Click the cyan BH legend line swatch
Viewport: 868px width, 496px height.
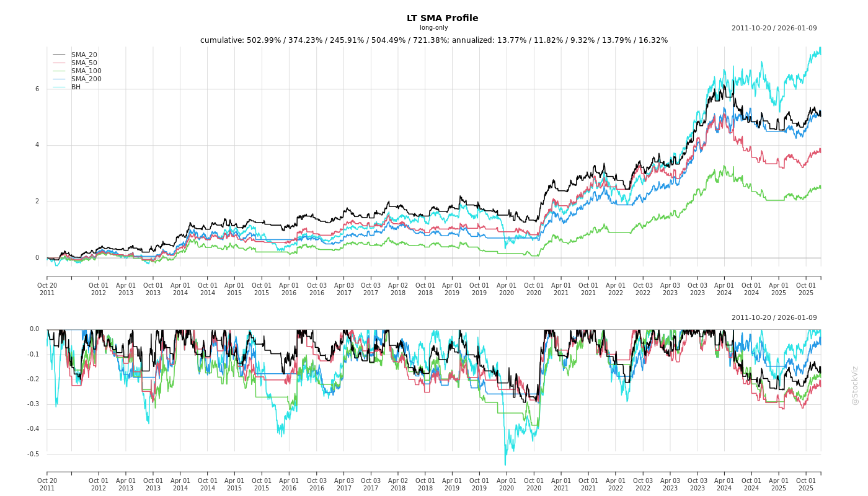59,87
